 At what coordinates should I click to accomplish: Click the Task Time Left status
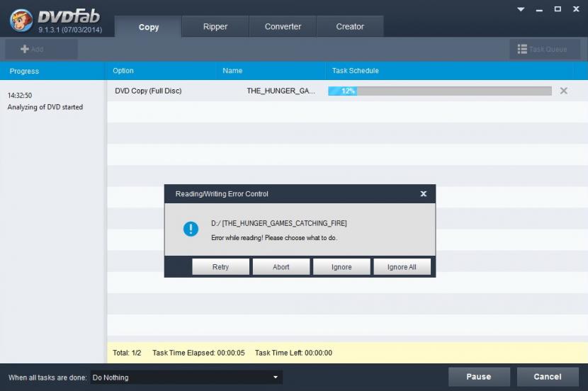[293, 353]
